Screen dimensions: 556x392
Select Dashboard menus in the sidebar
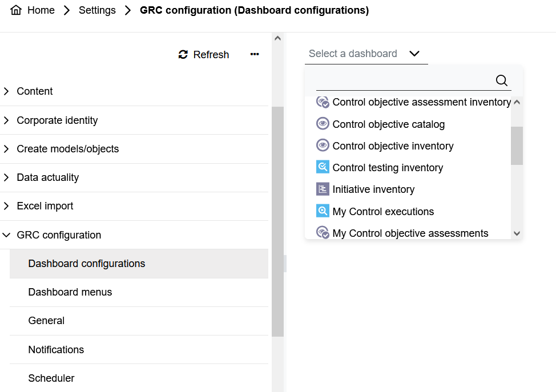70,292
